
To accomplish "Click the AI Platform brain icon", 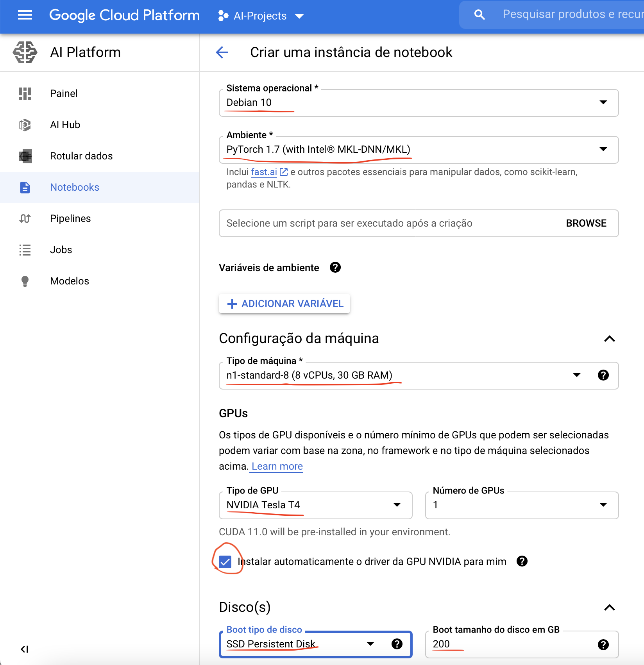I will coord(25,52).
